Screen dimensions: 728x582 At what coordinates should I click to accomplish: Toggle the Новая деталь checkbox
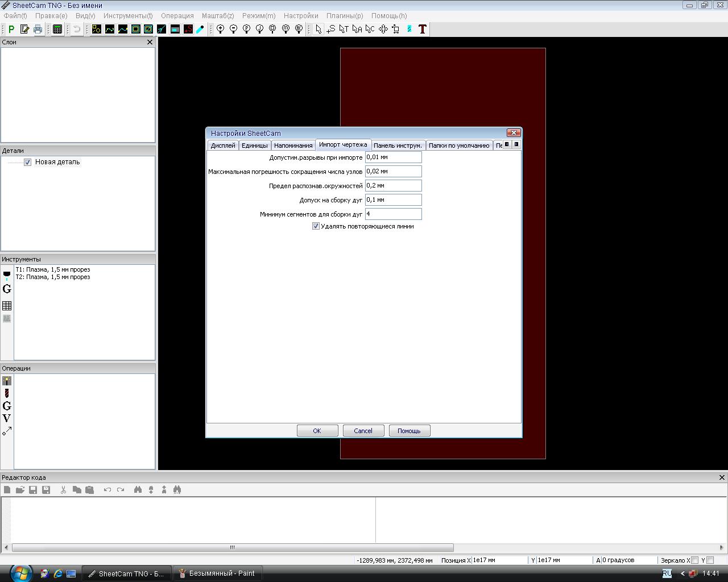27,162
